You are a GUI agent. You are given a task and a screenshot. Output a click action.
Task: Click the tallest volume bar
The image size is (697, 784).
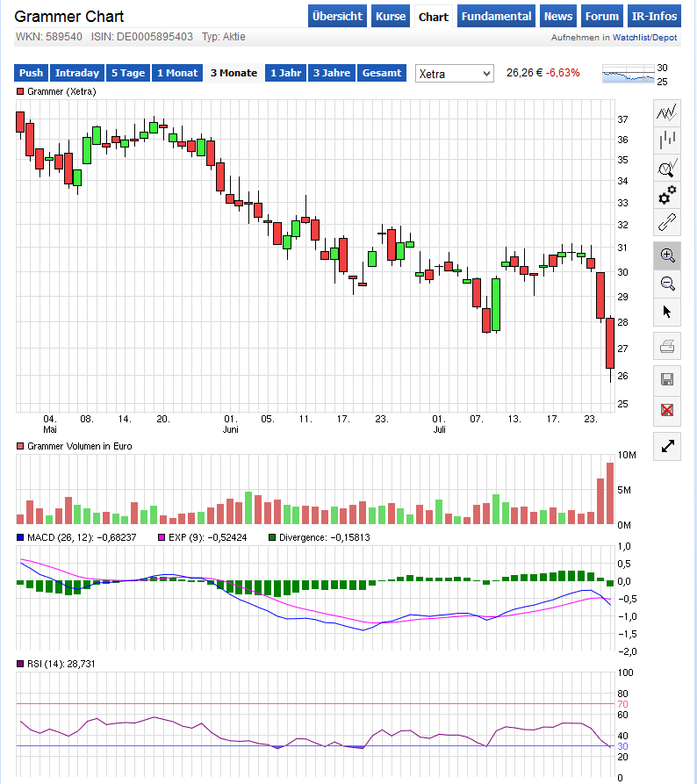[x=610, y=493]
